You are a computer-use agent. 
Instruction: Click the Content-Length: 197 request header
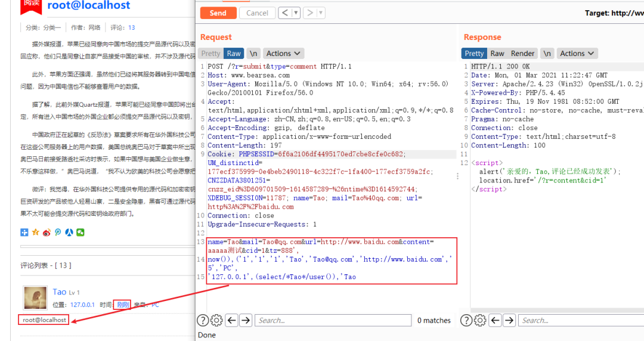pos(244,145)
